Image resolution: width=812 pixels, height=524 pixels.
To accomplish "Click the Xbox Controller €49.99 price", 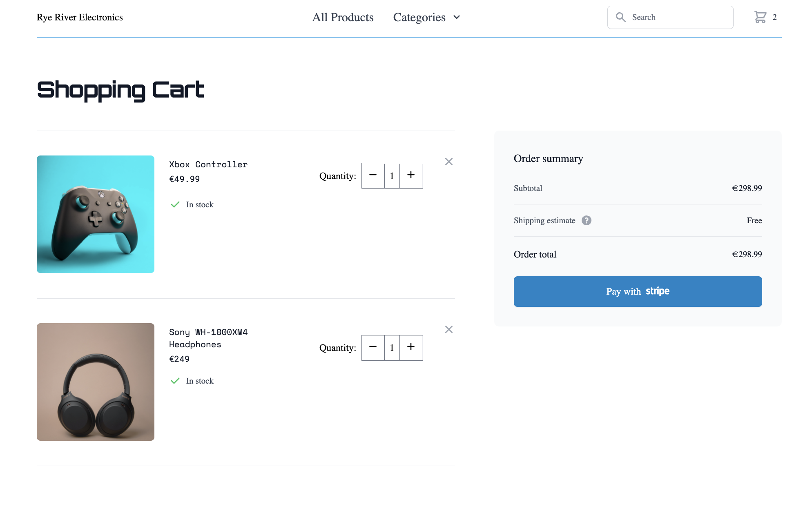I will click(184, 179).
